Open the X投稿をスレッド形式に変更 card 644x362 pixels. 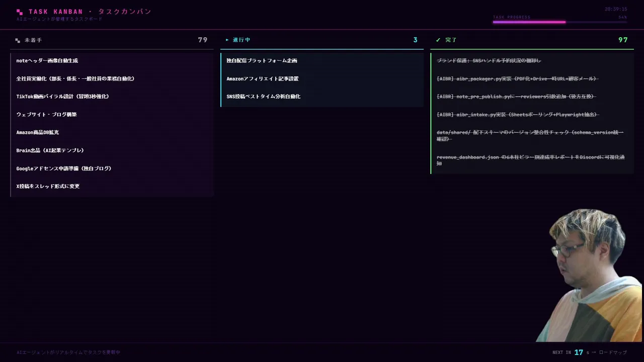click(112, 187)
